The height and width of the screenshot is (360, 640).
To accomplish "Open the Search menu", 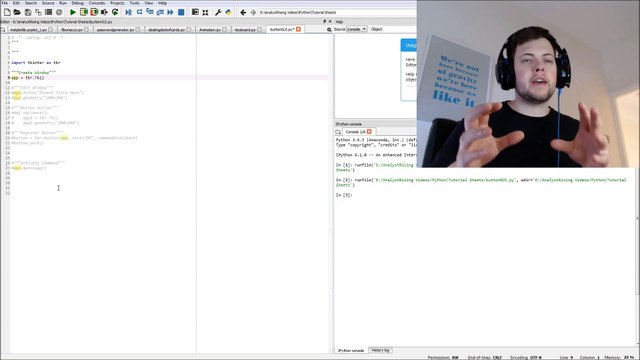I will click(31, 3).
